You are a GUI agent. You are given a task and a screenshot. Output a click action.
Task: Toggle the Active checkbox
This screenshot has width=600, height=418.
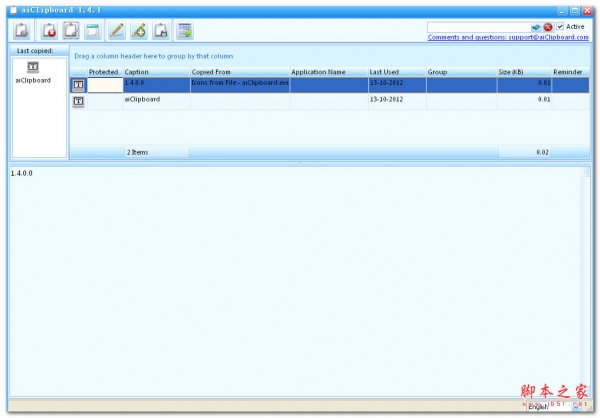[560, 26]
